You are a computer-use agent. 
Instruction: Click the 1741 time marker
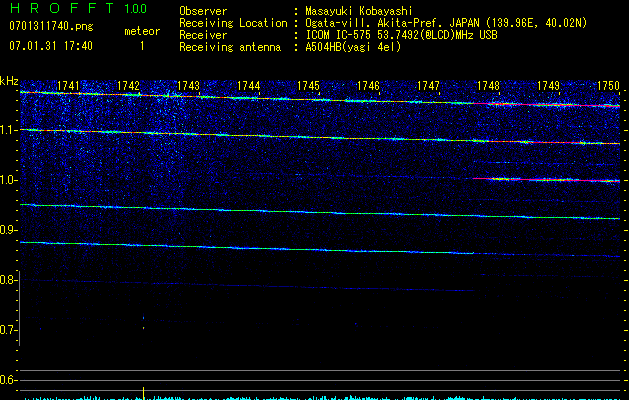coord(68,86)
